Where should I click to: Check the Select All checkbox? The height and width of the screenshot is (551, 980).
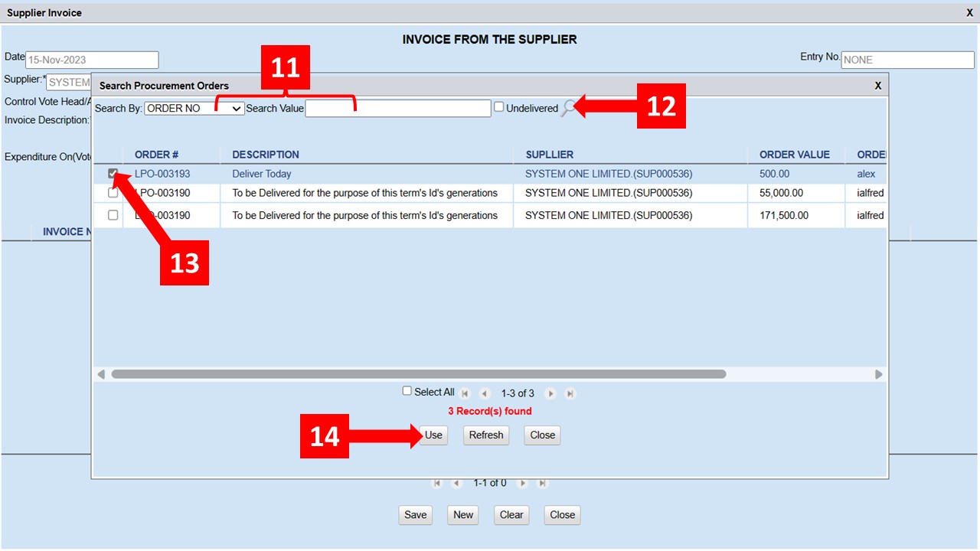[x=407, y=391]
